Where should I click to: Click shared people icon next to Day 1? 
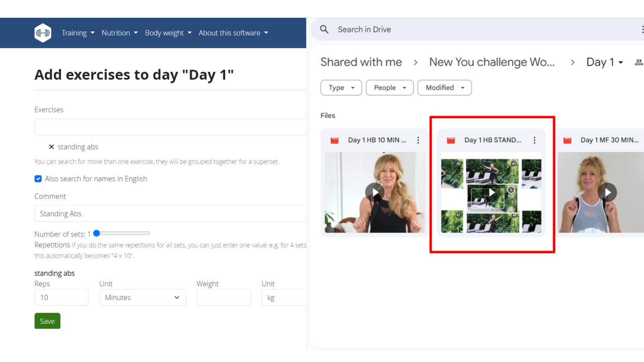coord(638,62)
